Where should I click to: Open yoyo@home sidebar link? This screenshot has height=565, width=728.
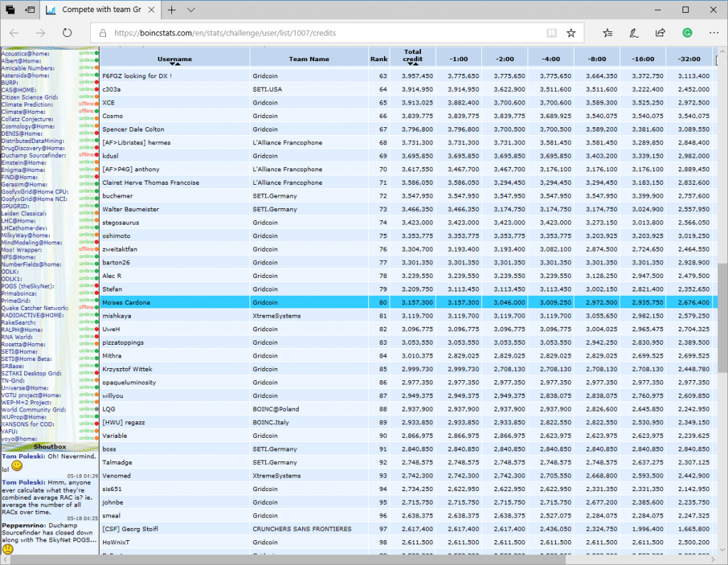pyautogui.click(x=19, y=438)
